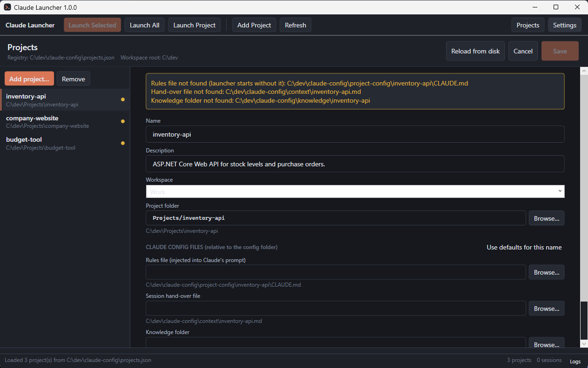Click Use defaults for this name
The width and height of the screenshot is (588, 368).
pyautogui.click(x=524, y=247)
